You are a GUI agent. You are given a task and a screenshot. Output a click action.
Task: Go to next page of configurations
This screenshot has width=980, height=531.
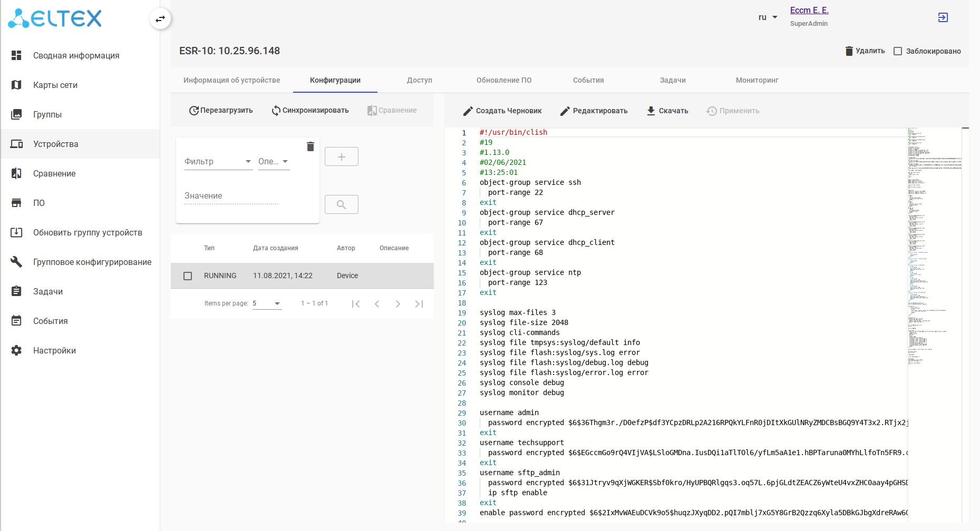397,304
